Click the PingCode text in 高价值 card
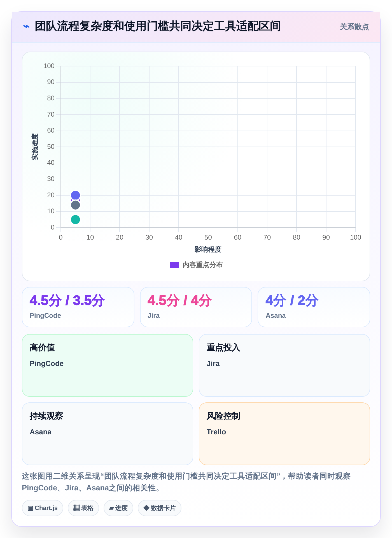This screenshot has width=392, height=538. pyautogui.click(x=46, y=363)
